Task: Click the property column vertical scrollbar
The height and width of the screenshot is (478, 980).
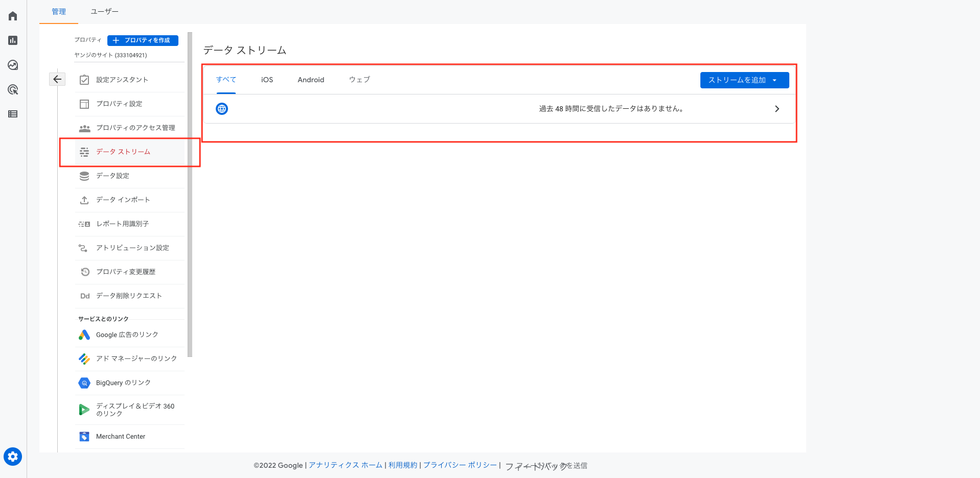Action: pos(190,194)
